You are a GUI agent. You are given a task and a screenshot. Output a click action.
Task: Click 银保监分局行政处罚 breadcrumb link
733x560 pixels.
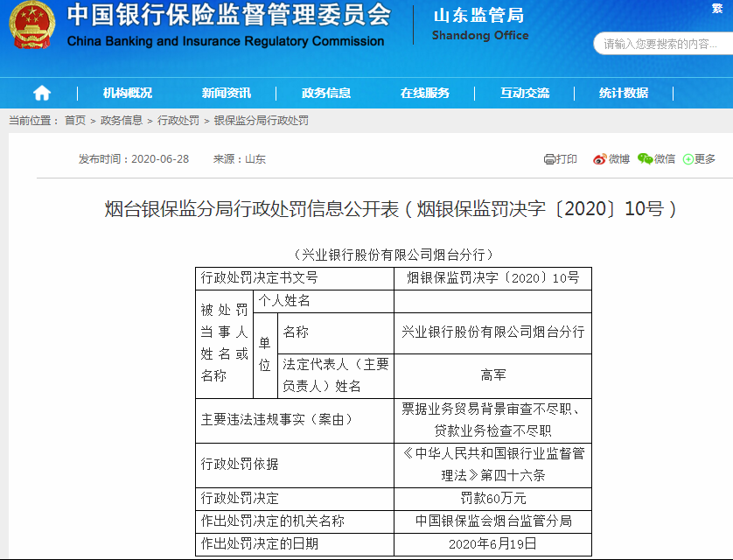262,121
